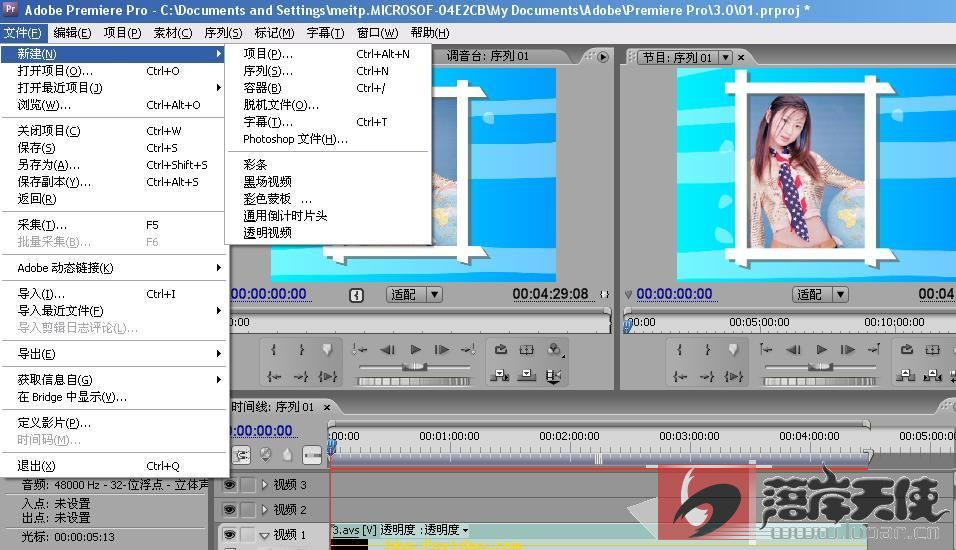This screenshot has height=550, width=956.
Task: Choose 字幕(T)... from 新建 submenu
Action: 329,122
